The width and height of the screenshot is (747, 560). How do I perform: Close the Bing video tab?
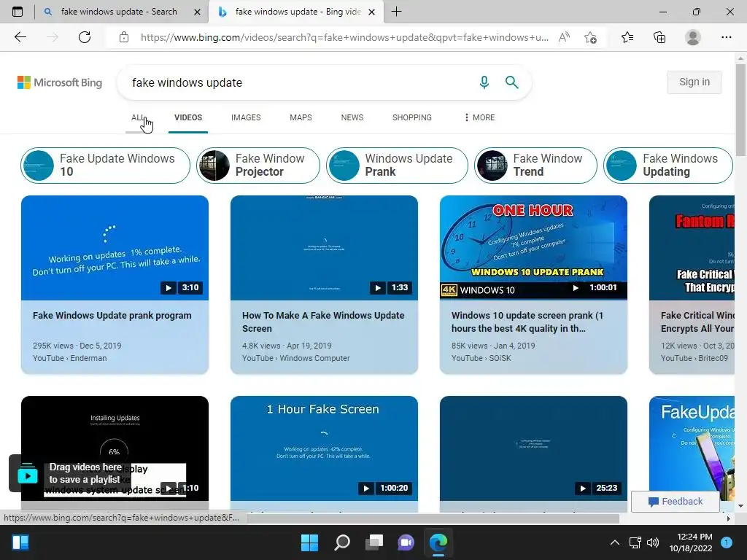click(x=372, y=12)
